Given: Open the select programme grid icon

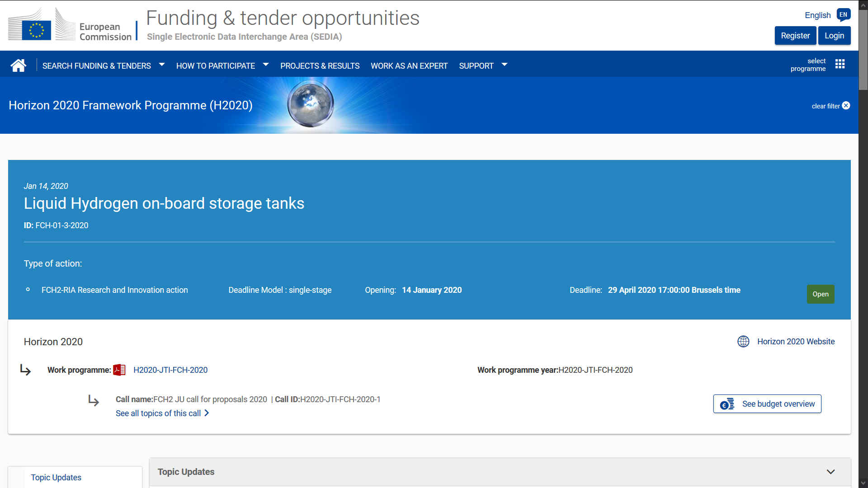Looking at the screenshot, I should 840,64.
